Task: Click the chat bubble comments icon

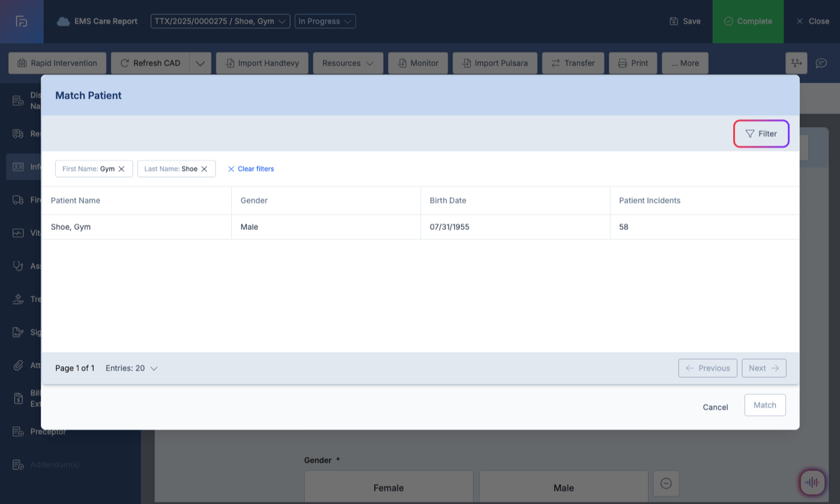Action: click(x=821, y=63)
